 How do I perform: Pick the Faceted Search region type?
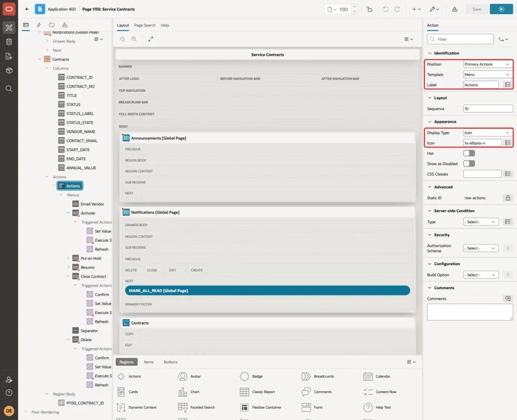click(x=196, y=407)
